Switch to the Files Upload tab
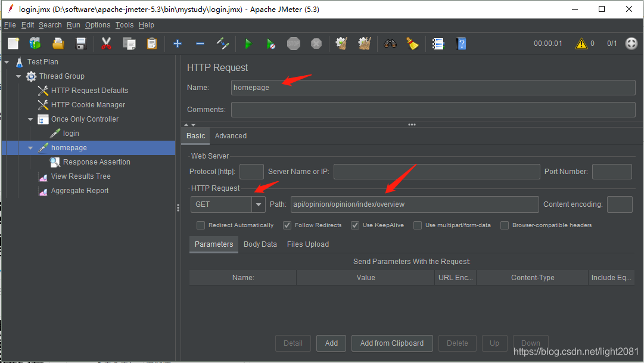The height and width of the screenshot is (363, 644). click(x=307, y=244)
